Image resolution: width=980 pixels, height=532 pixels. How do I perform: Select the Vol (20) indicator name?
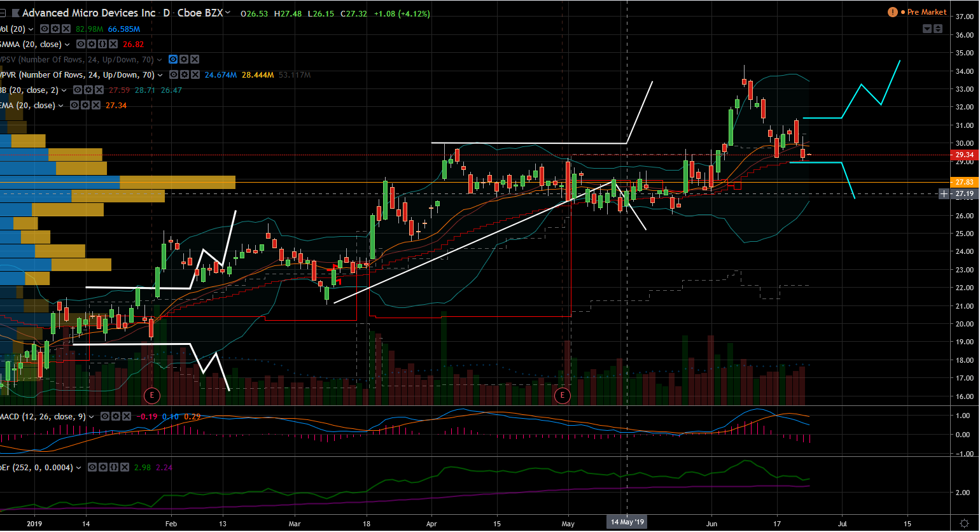click(x=13, y=29)
